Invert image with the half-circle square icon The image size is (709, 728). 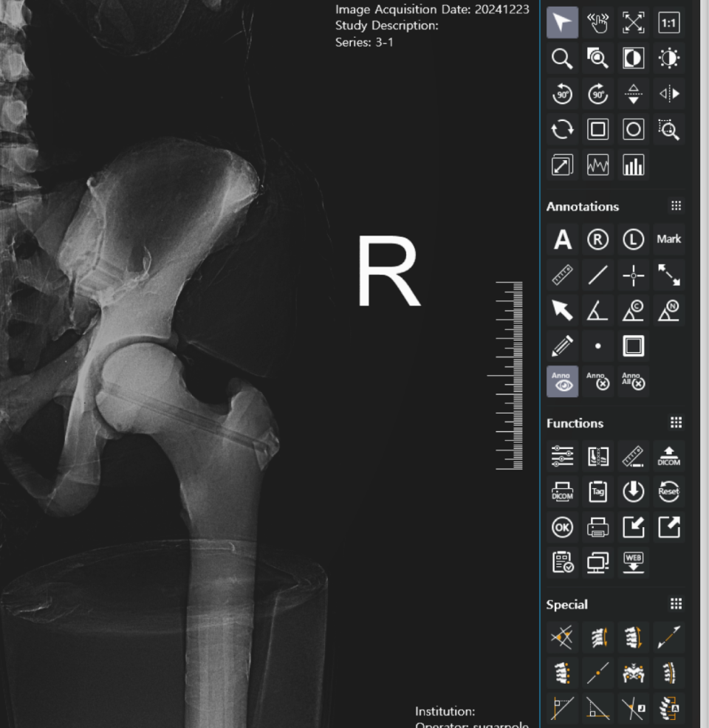coord(634,58)
